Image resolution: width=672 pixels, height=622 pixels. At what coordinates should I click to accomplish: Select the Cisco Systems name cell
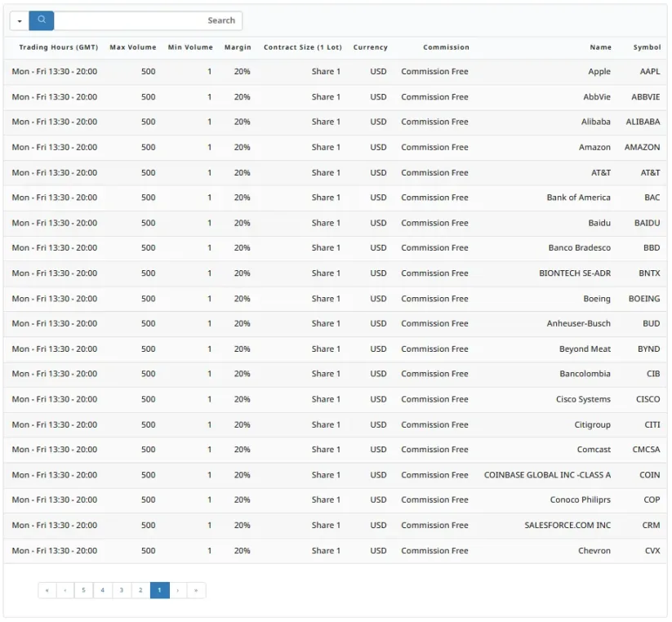click(583, 399)
